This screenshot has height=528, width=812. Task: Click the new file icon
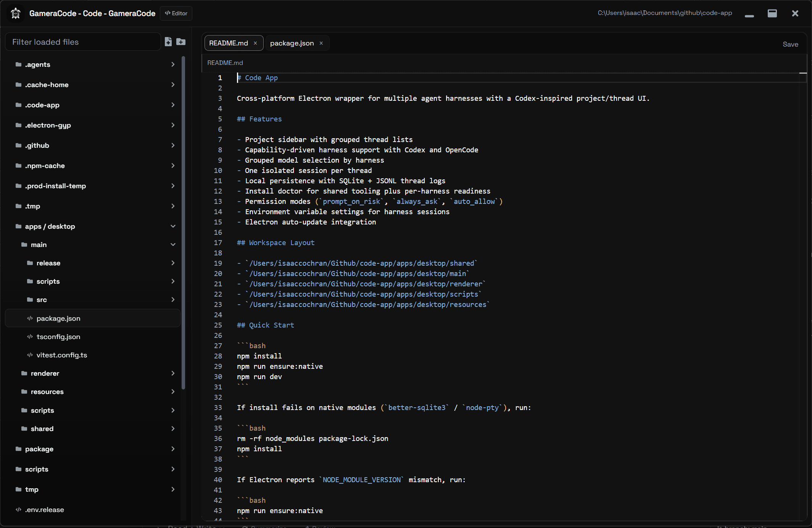[x=168, y=42]
